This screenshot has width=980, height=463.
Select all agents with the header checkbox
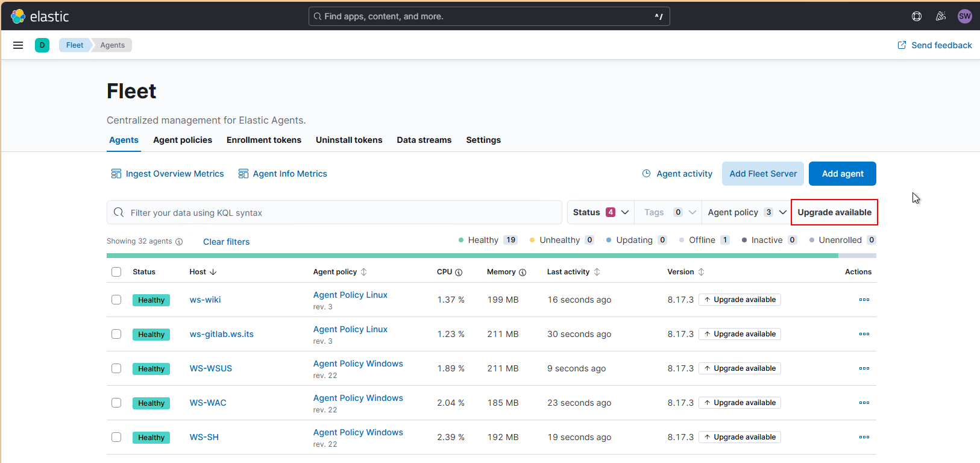pyautogui.click(x=116, y=272)
